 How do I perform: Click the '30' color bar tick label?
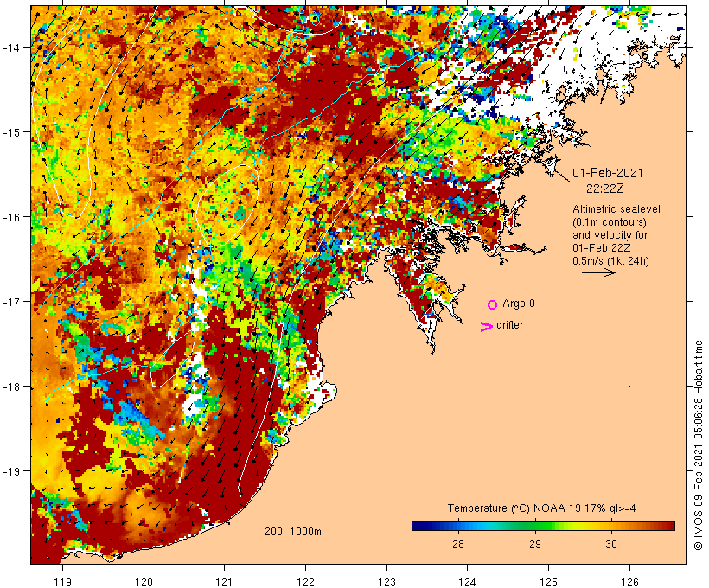[611, 544]
